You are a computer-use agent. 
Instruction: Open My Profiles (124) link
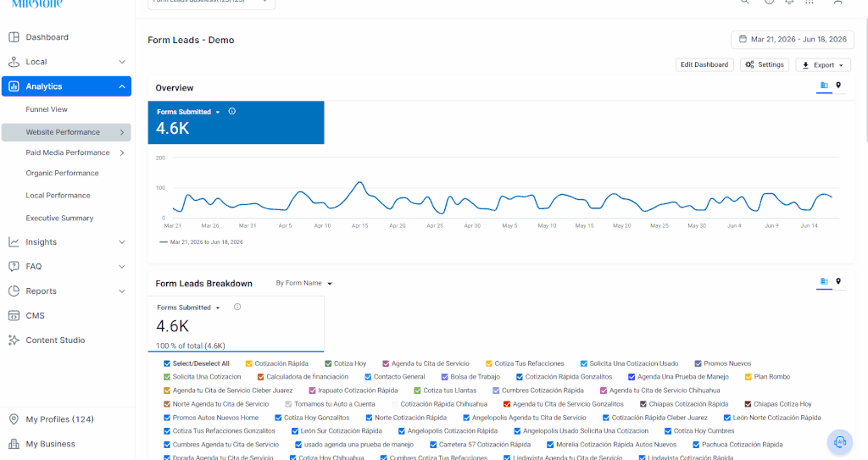[60, 419]
